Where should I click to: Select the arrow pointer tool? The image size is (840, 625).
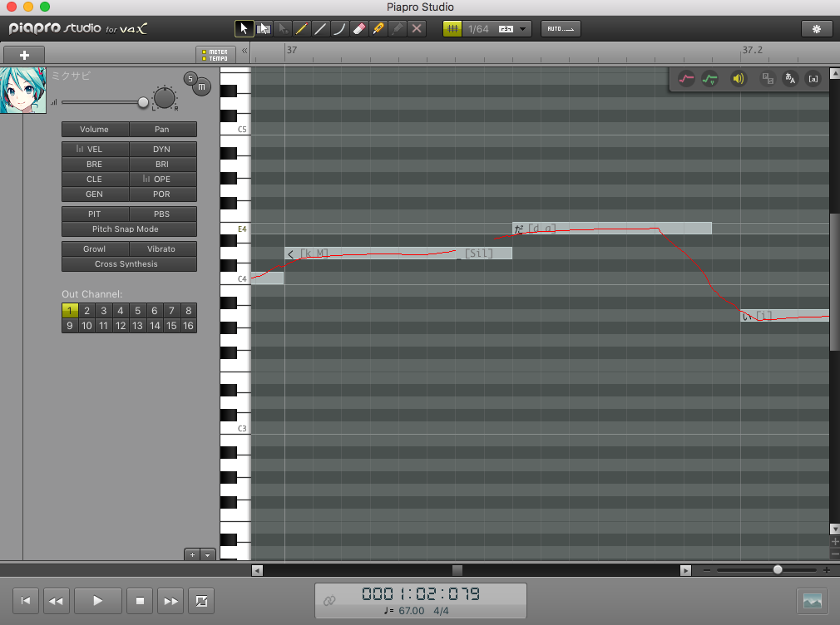tap(244, 28)
